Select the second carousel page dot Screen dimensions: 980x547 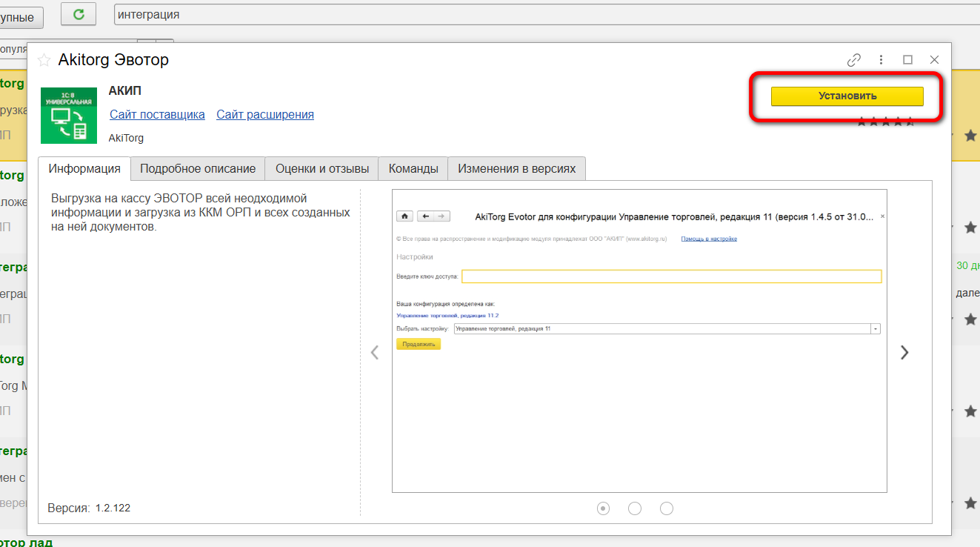pos(635,508)
